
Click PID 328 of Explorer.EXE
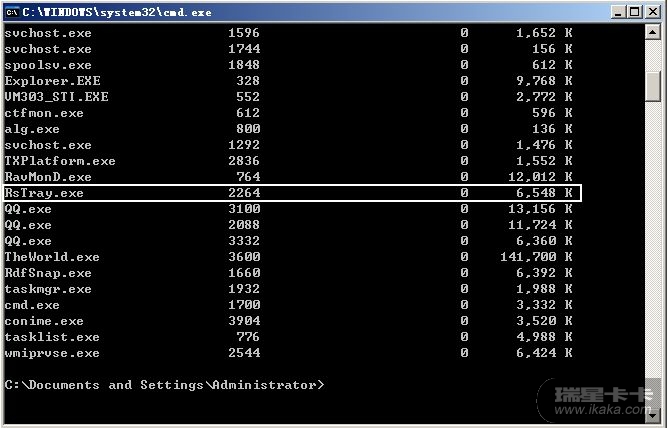coord(248,81)
